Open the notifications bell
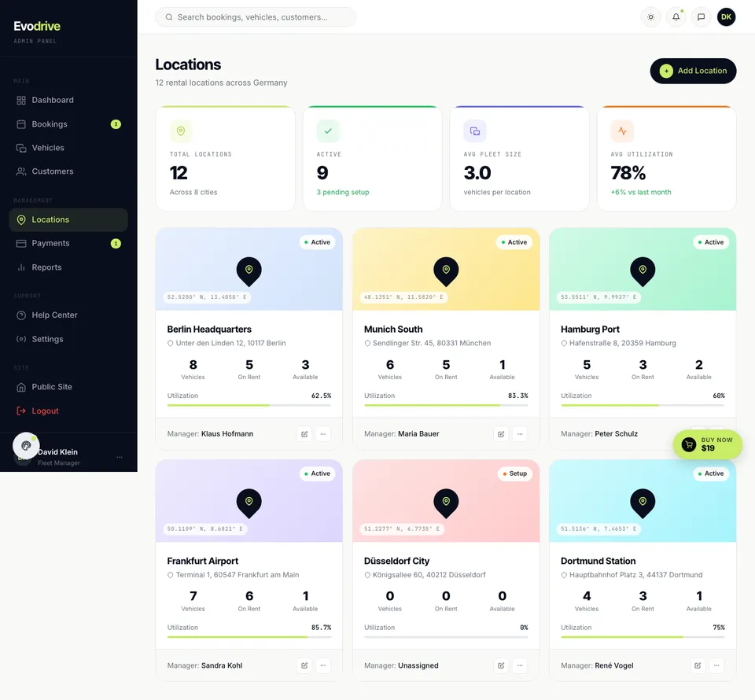755x700 pixels. tap(676, 17)
